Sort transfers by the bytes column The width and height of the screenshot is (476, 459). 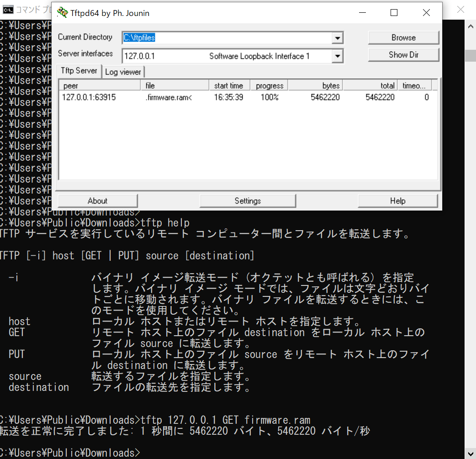315,85
